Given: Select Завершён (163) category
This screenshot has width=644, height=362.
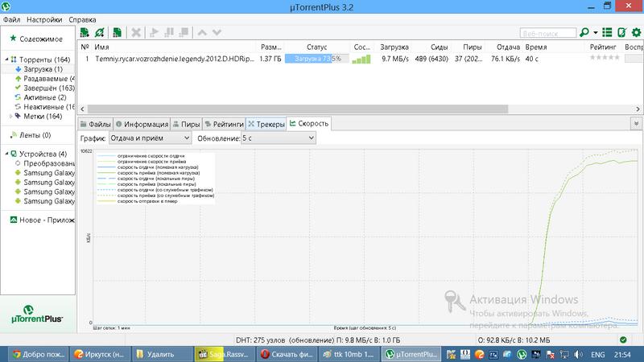Looking at the screenshot, I should (44, 88).
